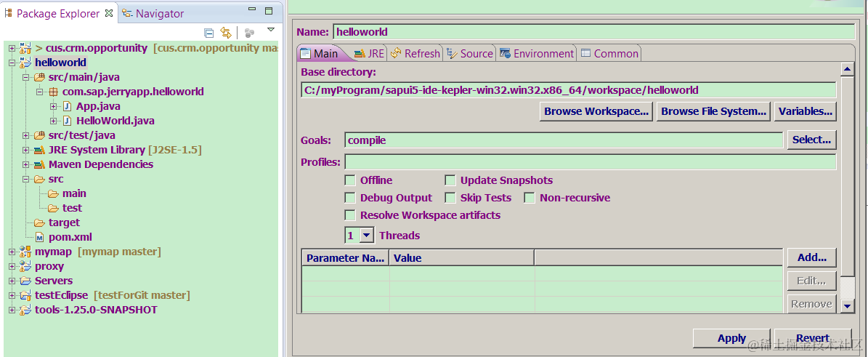Click the com.sap.jerryapp.helloworld package icon
The height and width of the screenshot is (357, 868).
click(x=53, y=92)
